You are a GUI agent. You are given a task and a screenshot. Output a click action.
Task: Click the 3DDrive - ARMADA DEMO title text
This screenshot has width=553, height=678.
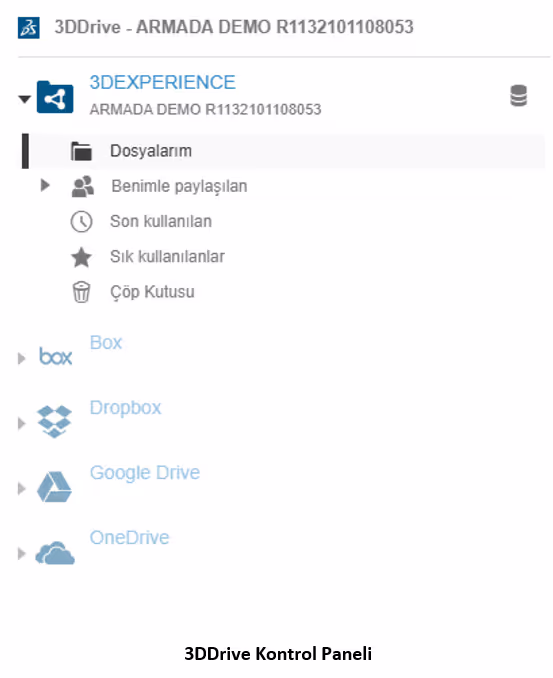(x=234, y=27)
